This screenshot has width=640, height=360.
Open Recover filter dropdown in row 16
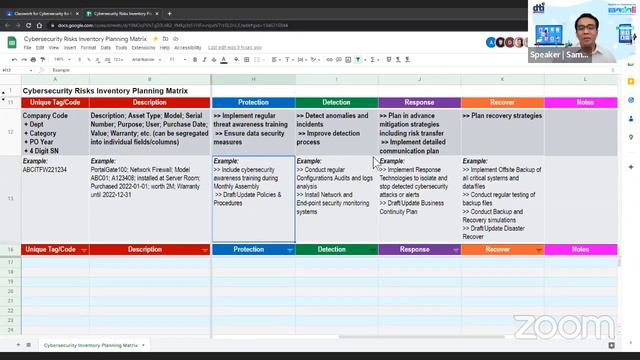[x=539, y=250]
